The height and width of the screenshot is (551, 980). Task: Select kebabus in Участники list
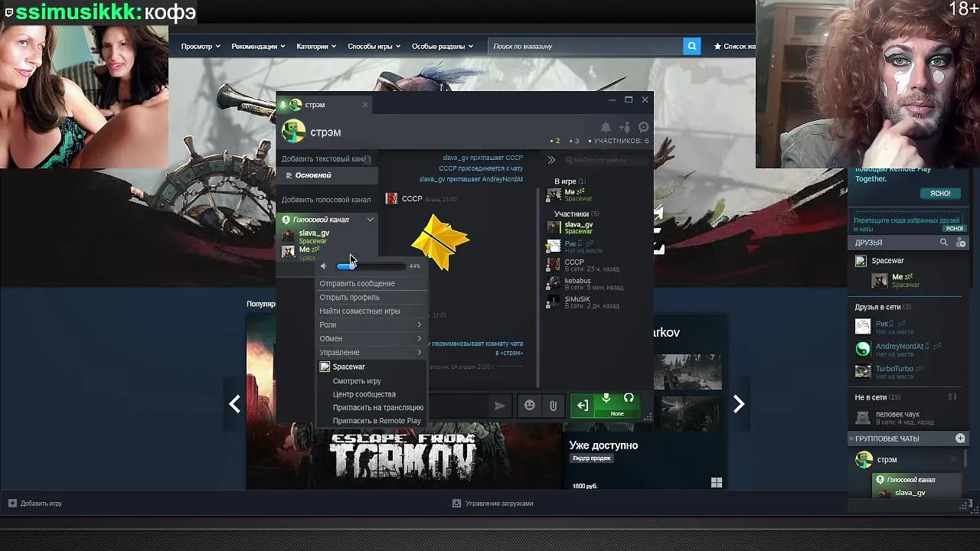586,284
